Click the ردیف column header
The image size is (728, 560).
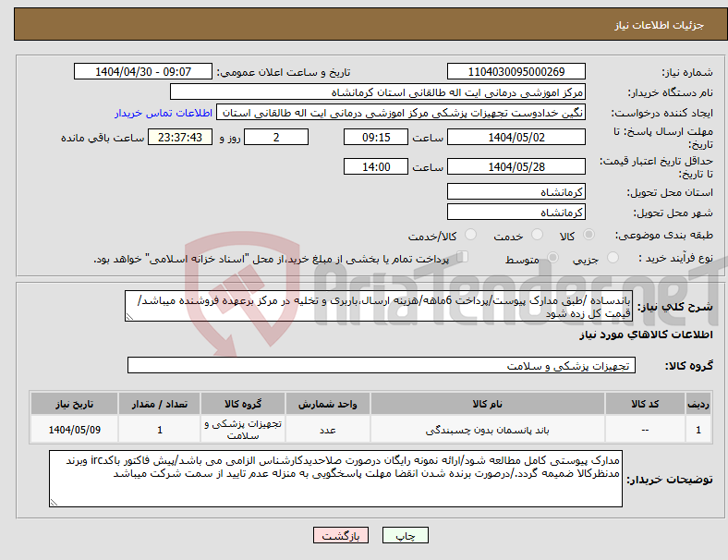pyautogui.click(x=698, y=404)
